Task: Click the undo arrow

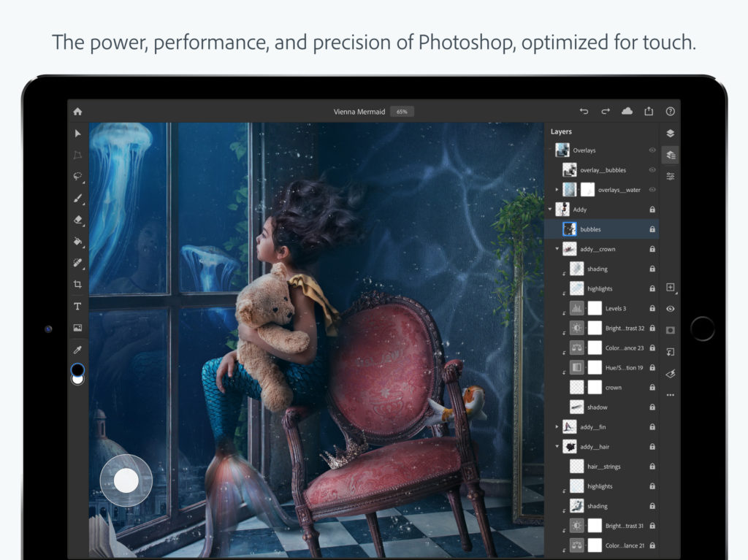Action: (584, 111)
